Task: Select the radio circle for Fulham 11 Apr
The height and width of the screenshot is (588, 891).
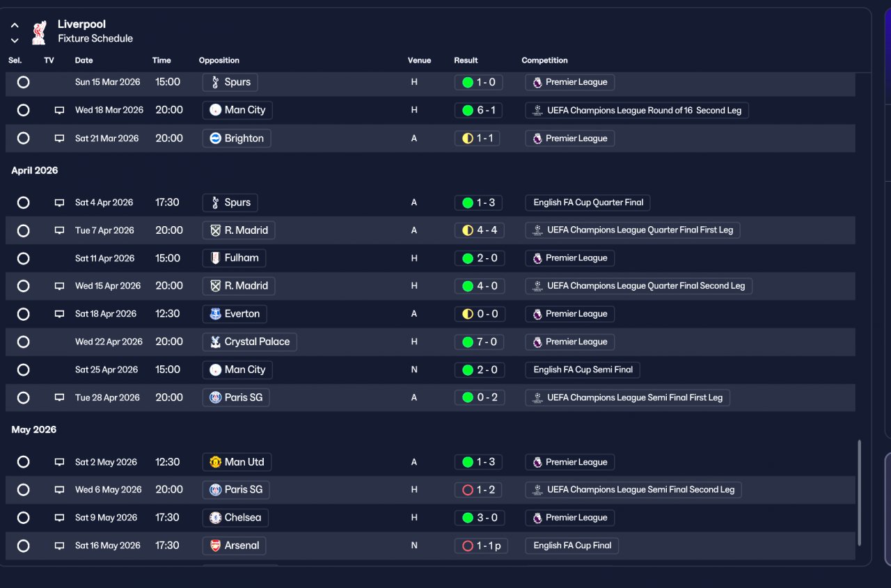Action: 23,258
